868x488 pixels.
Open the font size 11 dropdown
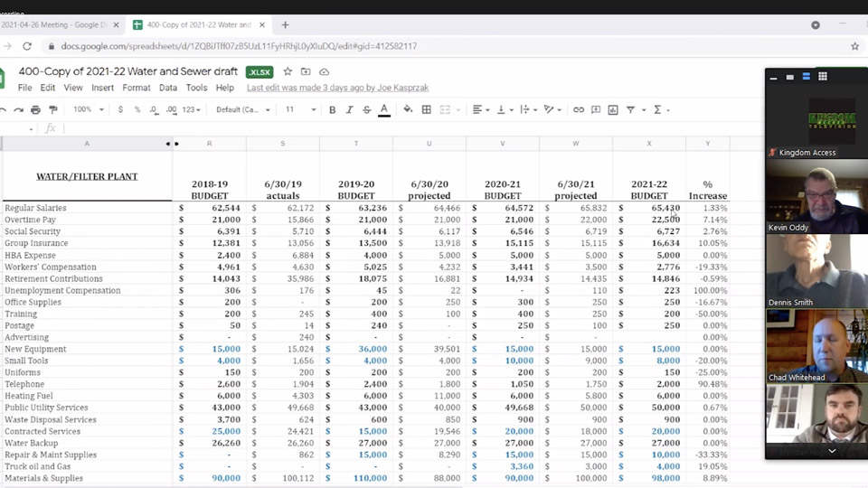tap(300, 109)
